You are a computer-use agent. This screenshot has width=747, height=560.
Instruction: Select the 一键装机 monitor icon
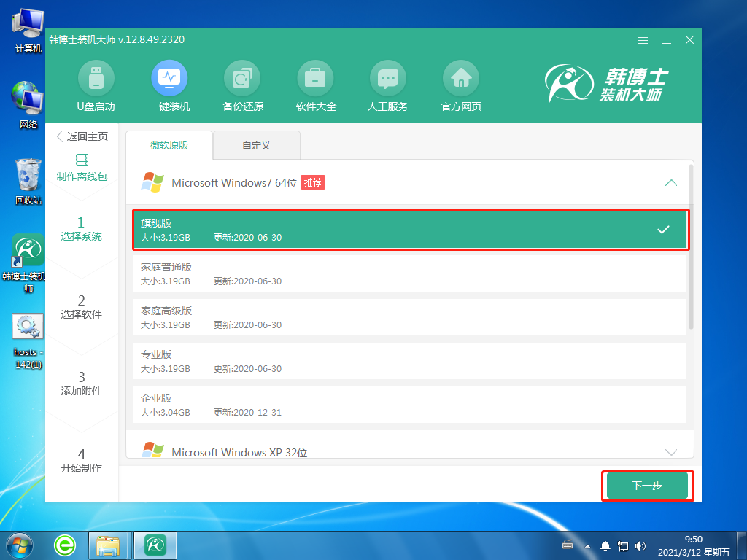(169, 77)
